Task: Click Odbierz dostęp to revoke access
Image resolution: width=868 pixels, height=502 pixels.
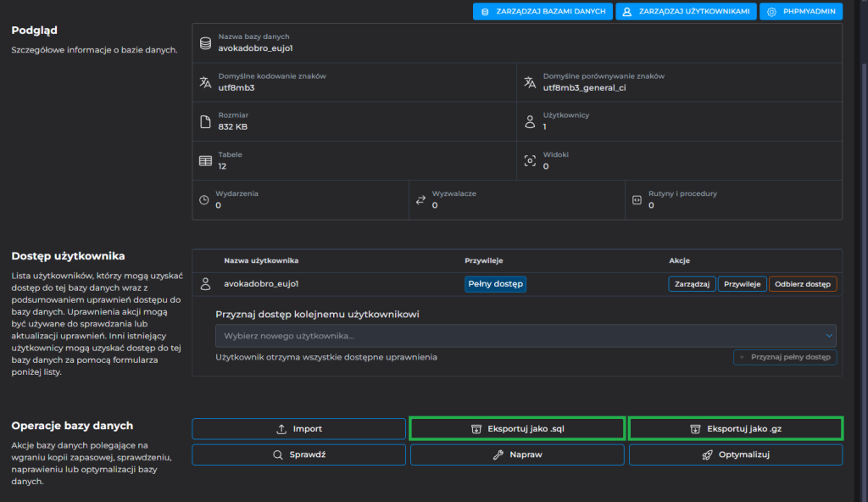Action: (x=802, y=284)
